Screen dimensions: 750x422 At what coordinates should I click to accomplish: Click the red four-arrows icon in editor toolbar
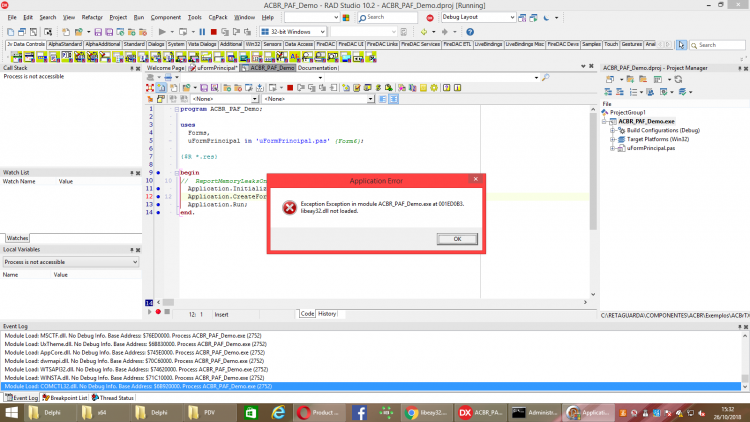pos(150,88)
